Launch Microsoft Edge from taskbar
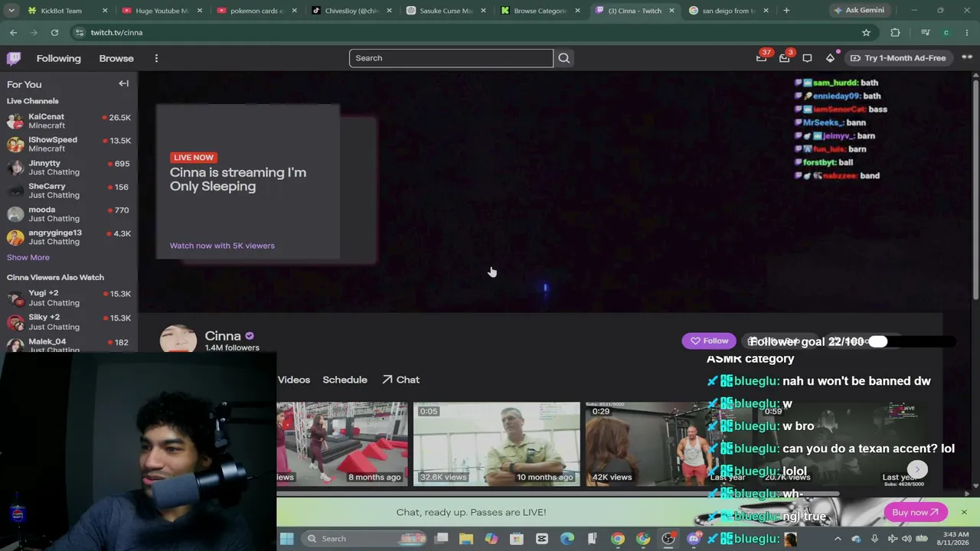Screen dimensions: 980x551 click(567, 539)
